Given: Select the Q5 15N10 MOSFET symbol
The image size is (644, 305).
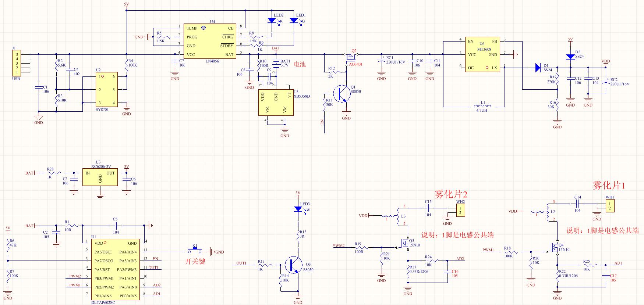Looking at the screenshot, I should (x=405, y=243).
